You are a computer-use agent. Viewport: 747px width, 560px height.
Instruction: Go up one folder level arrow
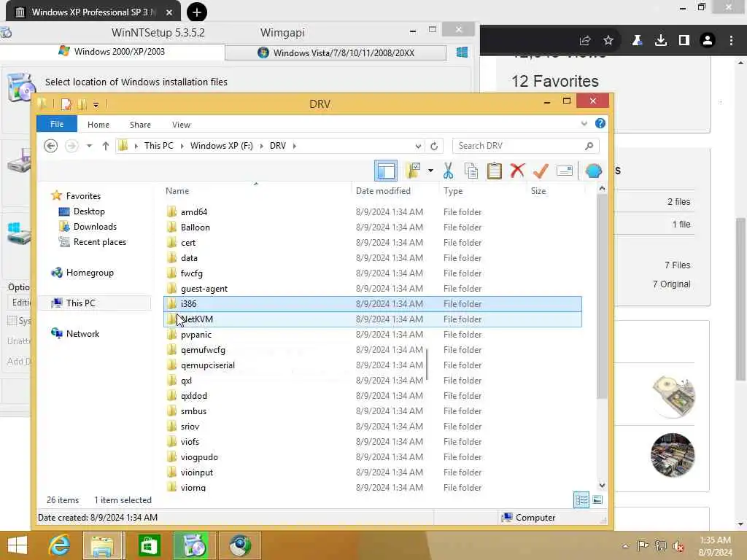(x=105, y=146)
